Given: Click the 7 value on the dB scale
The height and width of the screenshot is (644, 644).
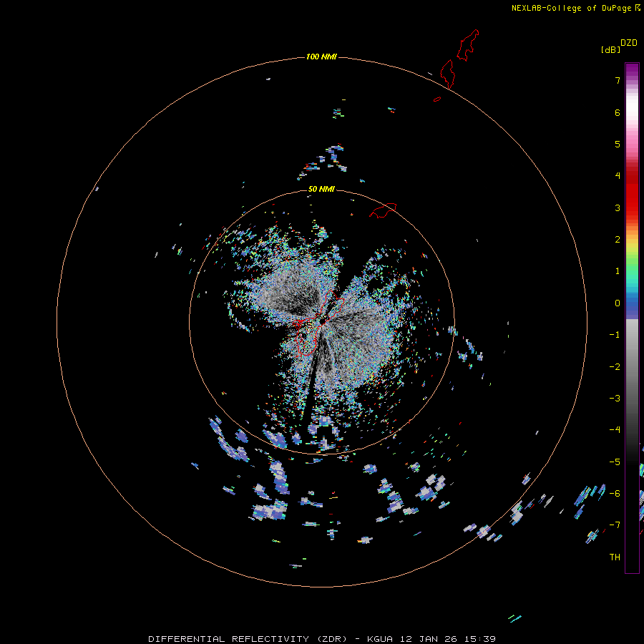Looking at the screenshot, I should (x=618, y=80).
